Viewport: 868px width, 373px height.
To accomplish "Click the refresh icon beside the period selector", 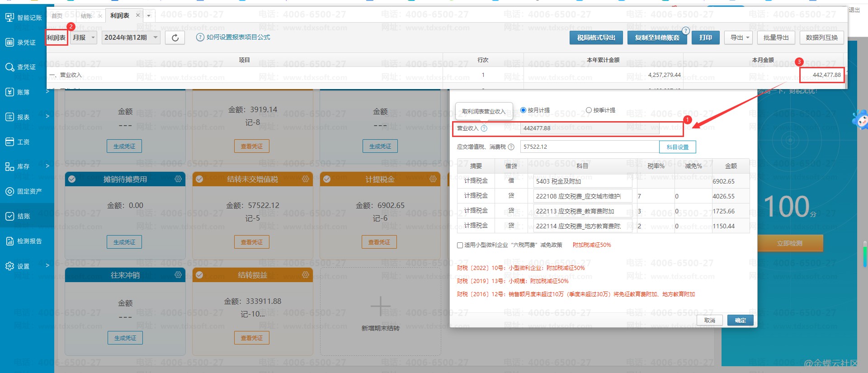I will tap(175, 38).
